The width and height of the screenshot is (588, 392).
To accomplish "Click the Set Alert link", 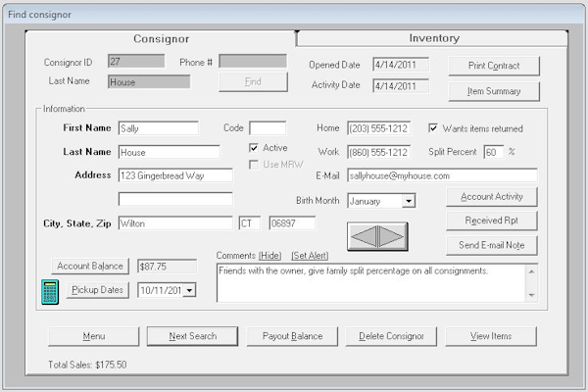I will point(310,256).
